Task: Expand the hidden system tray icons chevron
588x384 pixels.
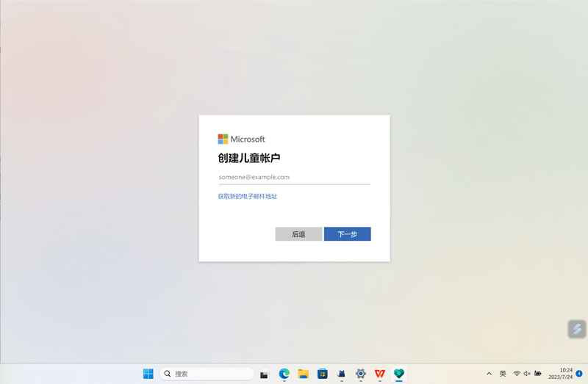Action: click(x=489, y=374)
